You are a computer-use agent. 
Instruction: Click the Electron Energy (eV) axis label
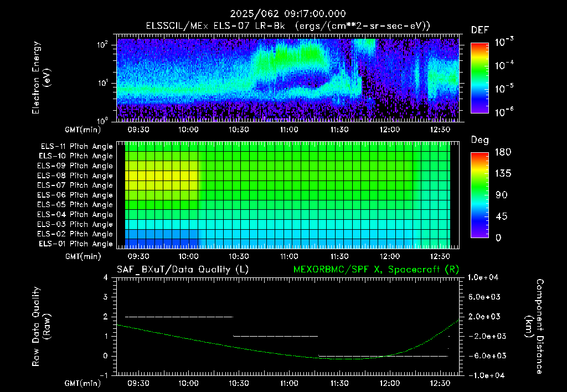coord(41,78)
